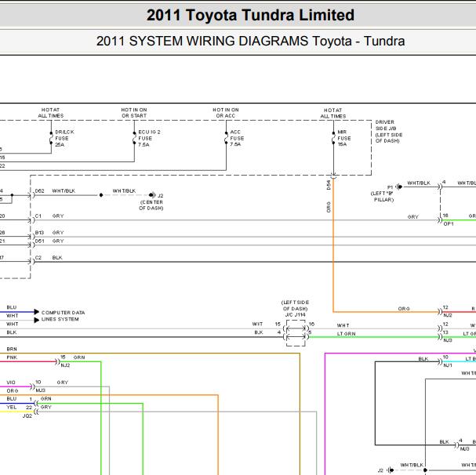Click the "J2 (CENTER OF DASH)" ground label
The height and width of the screenshot is (475, 476).
pos(151,202)
